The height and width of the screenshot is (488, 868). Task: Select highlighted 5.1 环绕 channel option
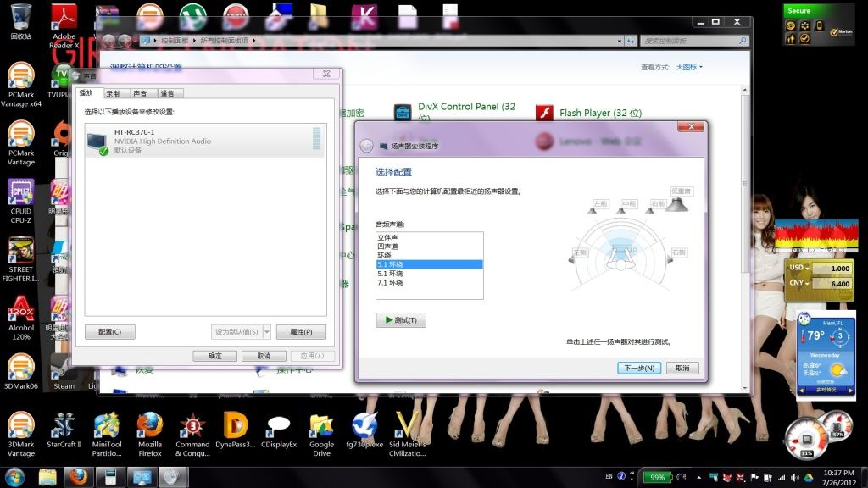click(x=429, y=264)
